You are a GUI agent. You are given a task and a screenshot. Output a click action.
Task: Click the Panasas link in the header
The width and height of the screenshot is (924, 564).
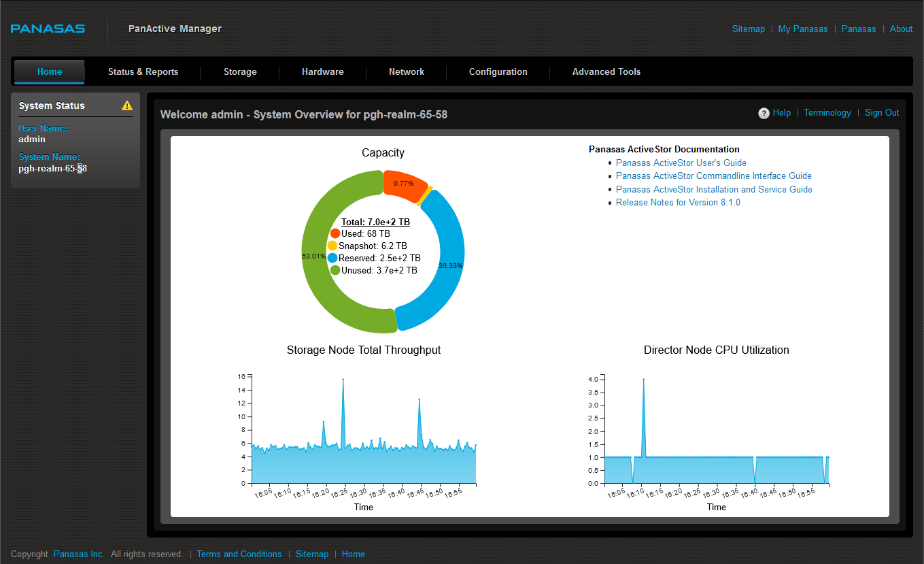pyautogui.click(x=859, y=29)
